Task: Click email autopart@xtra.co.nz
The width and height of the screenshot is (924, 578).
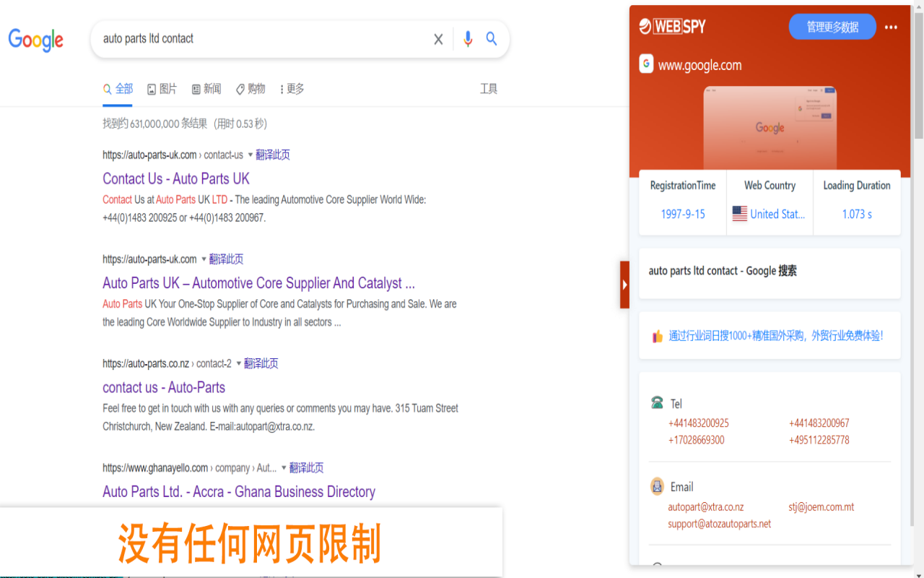Action: (x=706, y=507)
